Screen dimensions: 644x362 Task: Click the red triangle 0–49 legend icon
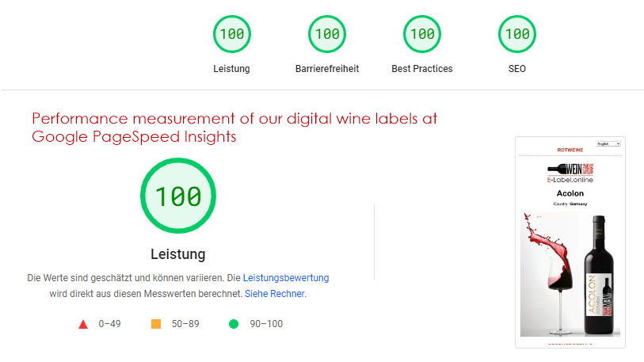pos(82,324)
